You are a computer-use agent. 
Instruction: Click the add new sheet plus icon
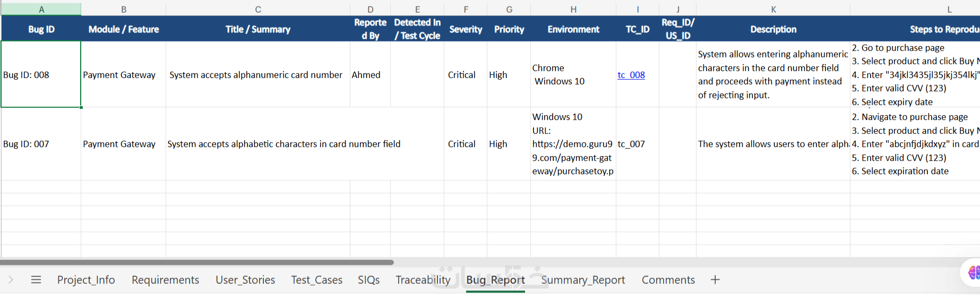point(715,280)
